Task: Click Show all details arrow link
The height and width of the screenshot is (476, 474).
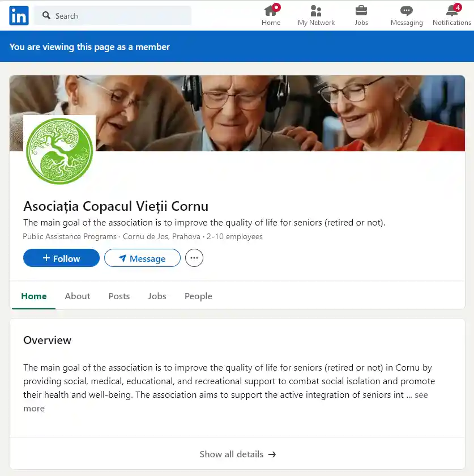Action: [237, 454]
